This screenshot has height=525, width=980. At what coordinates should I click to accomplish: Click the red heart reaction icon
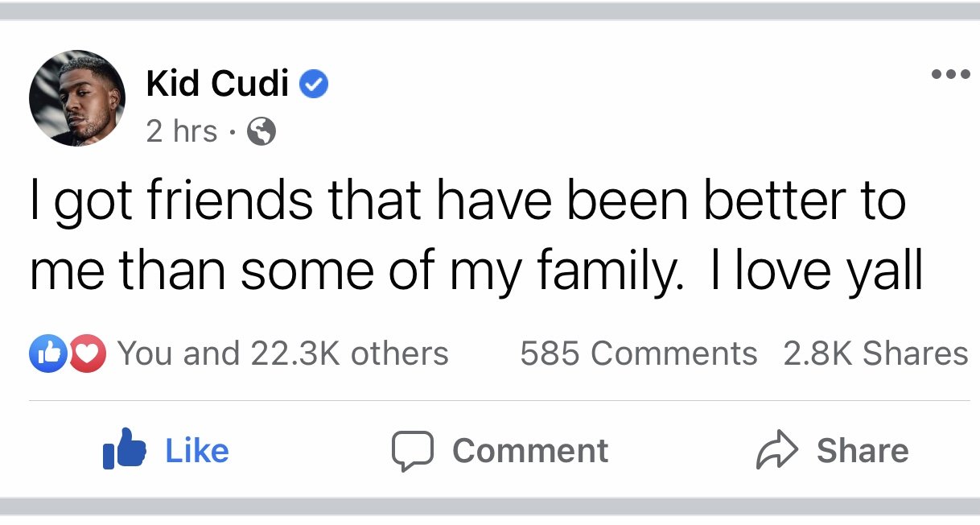pos(86,354)
